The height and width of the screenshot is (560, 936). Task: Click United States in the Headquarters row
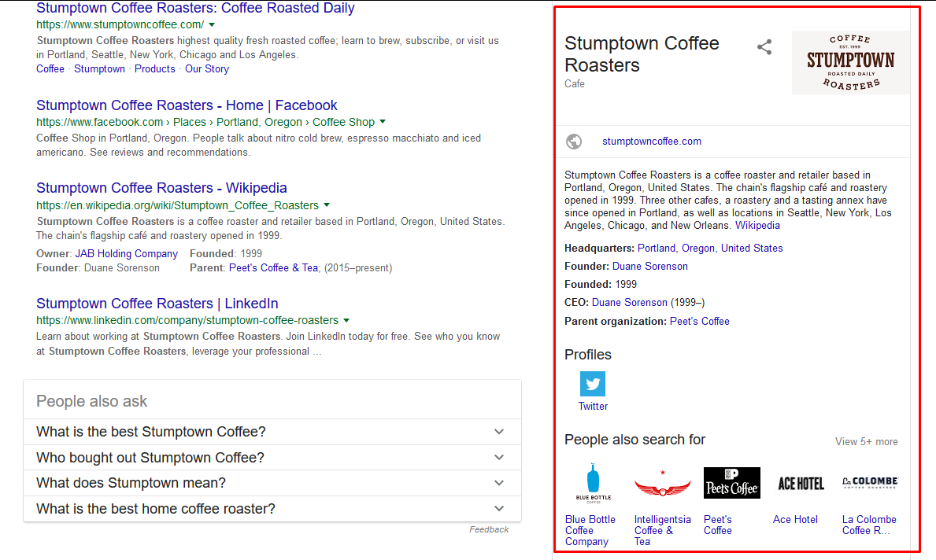(x=752, y=248)
